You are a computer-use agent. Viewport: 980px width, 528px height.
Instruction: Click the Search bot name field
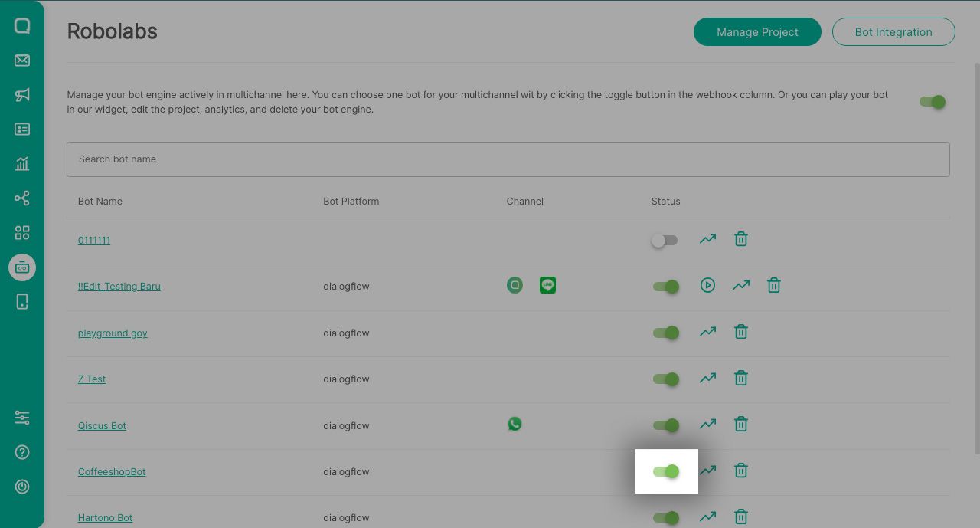508,159
